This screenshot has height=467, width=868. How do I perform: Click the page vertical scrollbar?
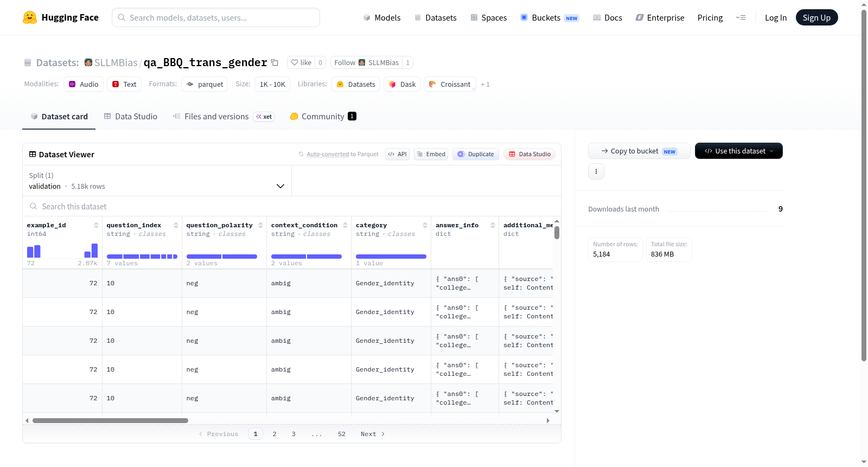point(864,184)
